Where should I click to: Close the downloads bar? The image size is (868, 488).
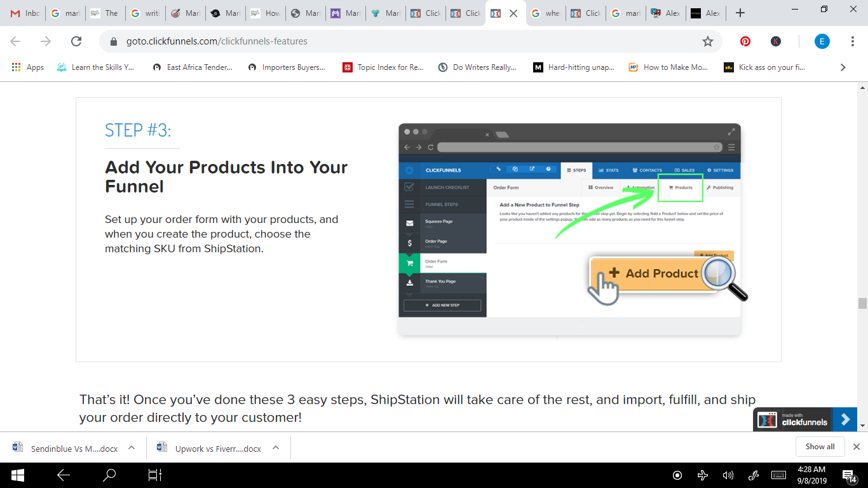click(857, 447)
